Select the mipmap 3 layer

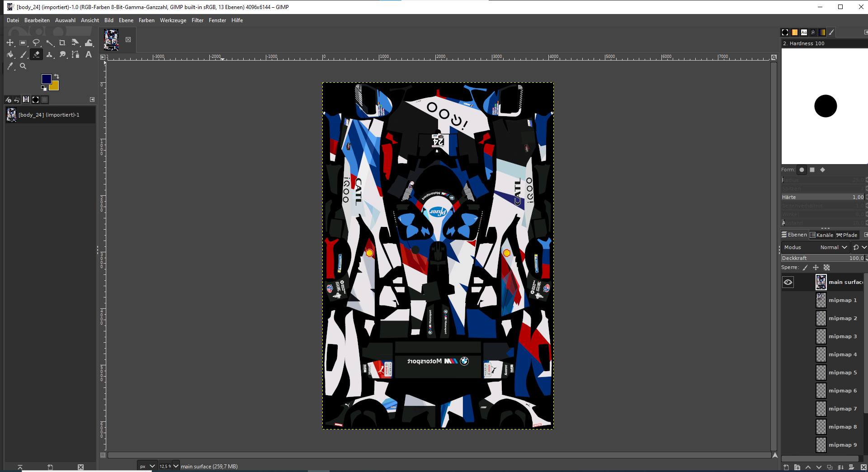click(842, 336)
